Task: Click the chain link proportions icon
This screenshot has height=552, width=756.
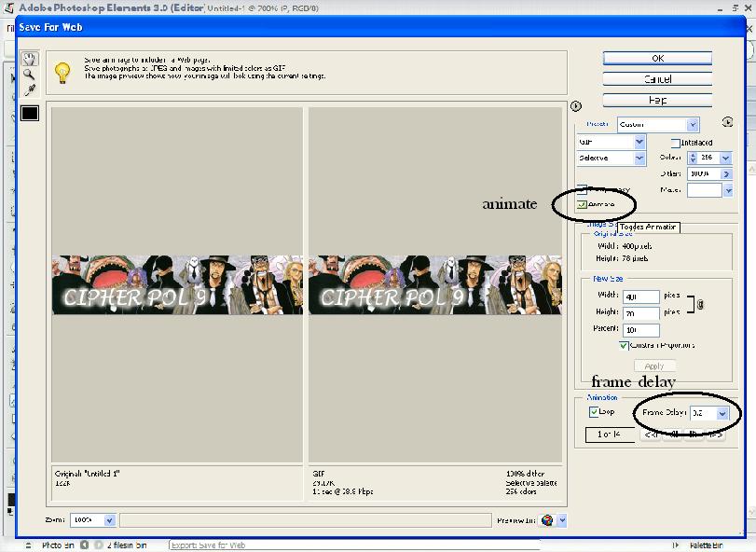Action: (x=701, y=305)
